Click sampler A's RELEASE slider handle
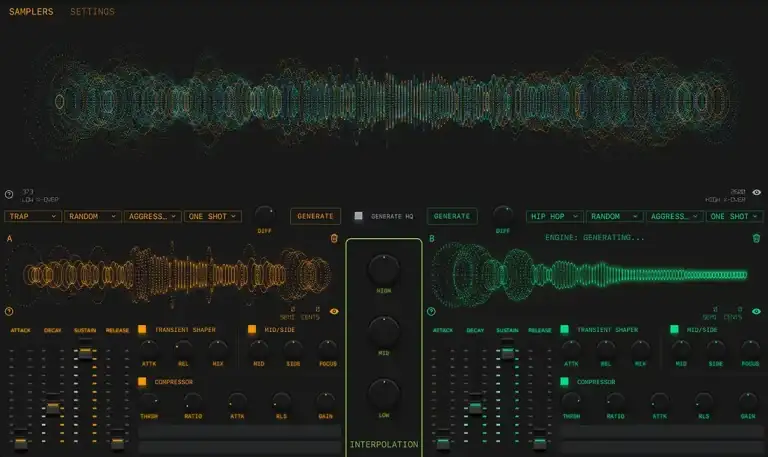This screenshot has width=768, height=457. 117,442
